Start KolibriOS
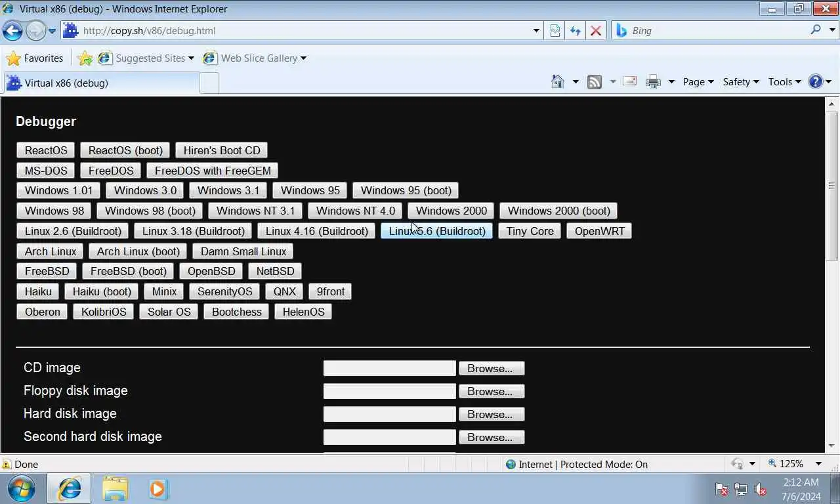The width and height of the screenshot is (840, 504). click(104, 312)
